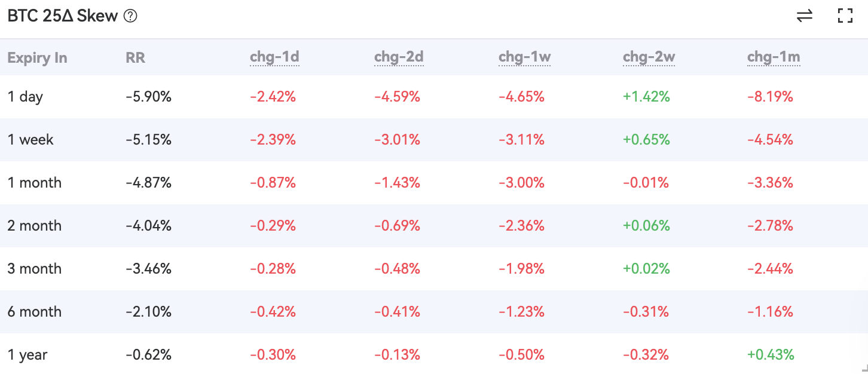
Task: Select the 1 day expiry row
Action: [25, 97]
